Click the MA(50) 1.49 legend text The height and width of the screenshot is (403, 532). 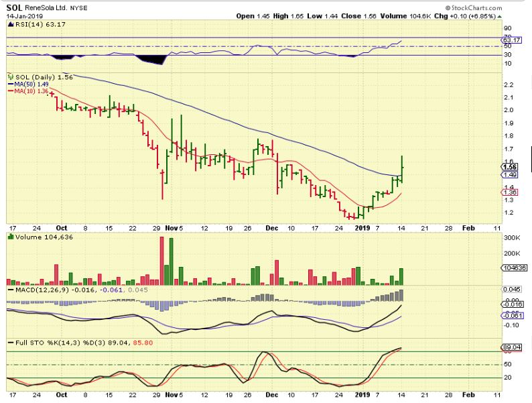coord(31,84)
